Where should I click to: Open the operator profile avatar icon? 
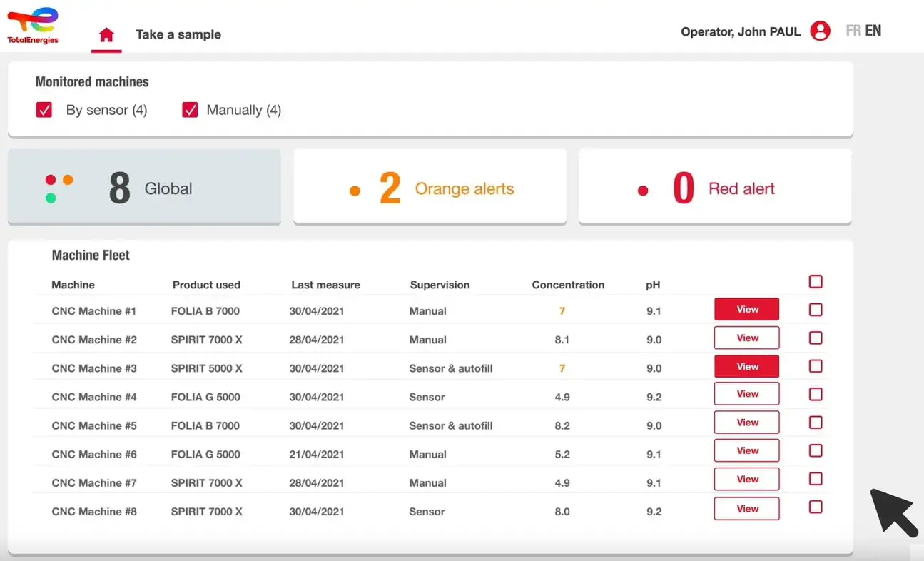point(820,31)
